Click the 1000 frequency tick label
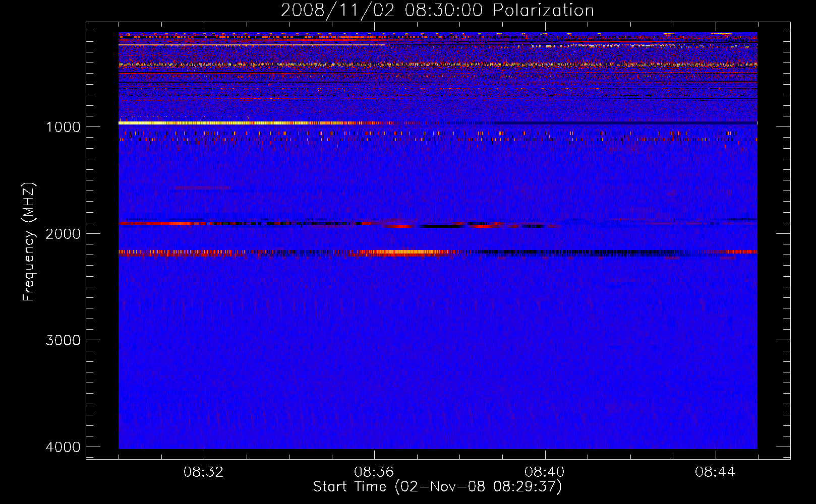 [x=63, y=127]
